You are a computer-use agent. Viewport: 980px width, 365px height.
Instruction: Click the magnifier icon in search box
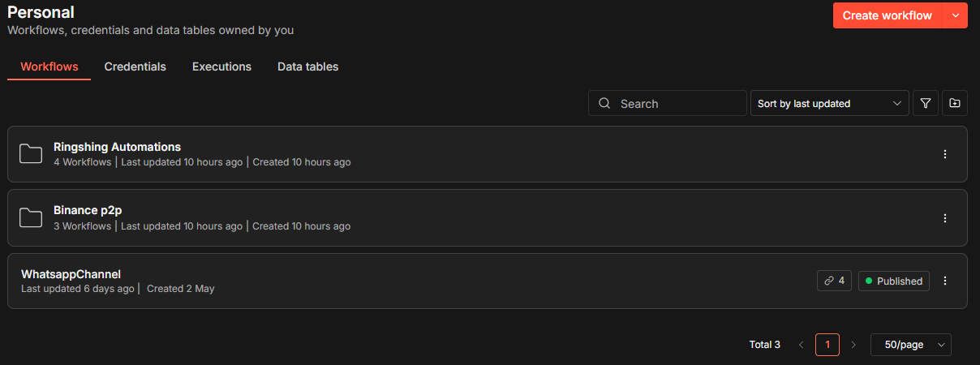(604, 103)
